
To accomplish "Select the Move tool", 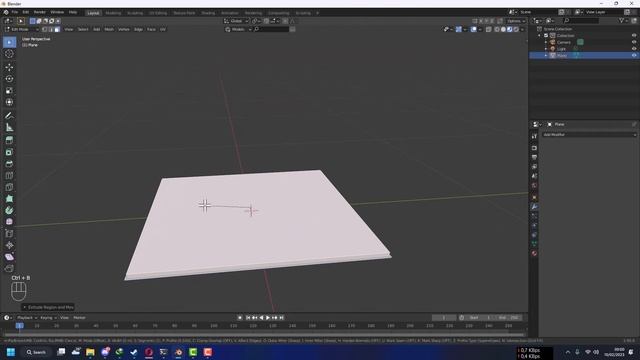I will coord(9,67).
